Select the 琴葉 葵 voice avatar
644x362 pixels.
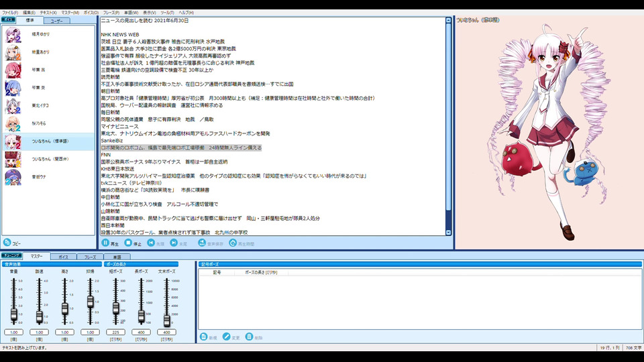(x=13, y=88)
